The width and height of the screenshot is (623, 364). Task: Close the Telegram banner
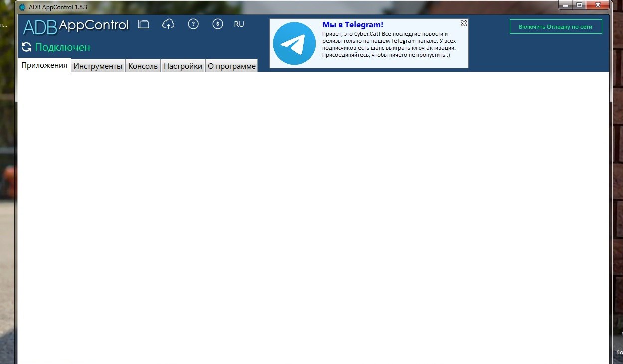pos(463,23)
